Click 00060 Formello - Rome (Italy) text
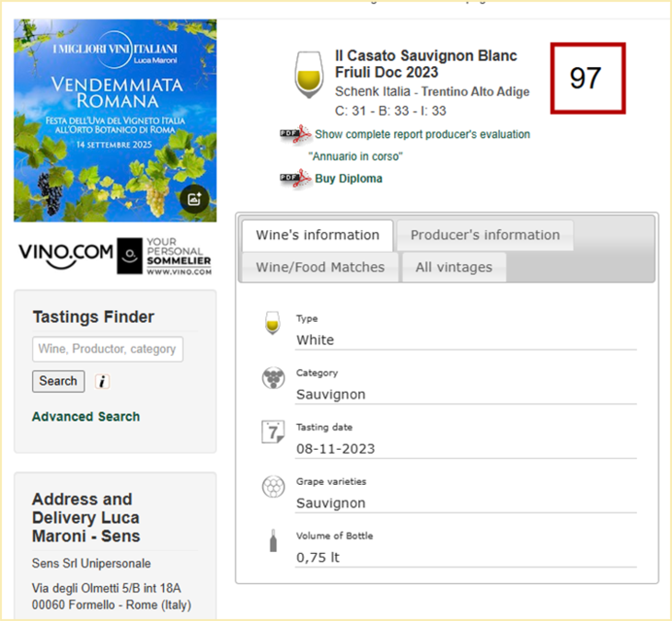 click(x=111, y=605)
